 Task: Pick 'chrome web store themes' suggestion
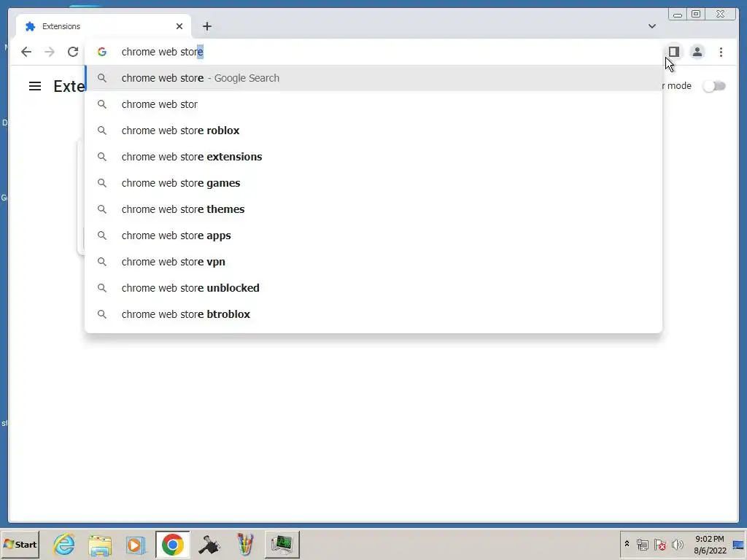pyautogui.click(x=373, y=209)
